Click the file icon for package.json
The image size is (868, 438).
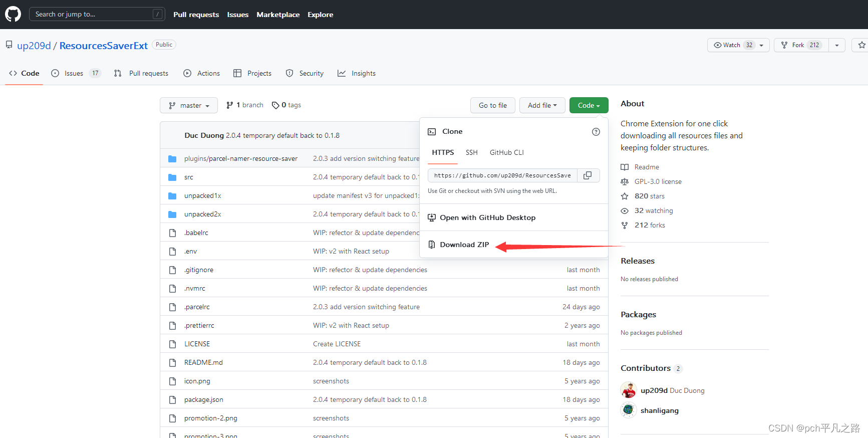click(173, 400)
